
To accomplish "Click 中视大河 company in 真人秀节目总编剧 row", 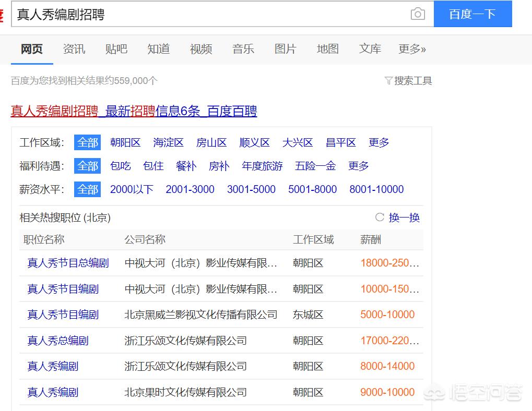I will tap(201, 263).
